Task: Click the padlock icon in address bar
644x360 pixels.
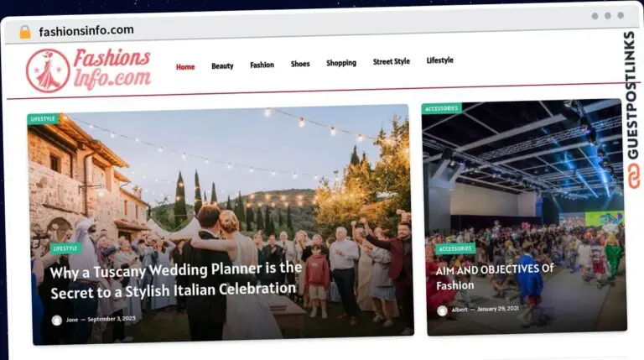Action: pos(25,32)
